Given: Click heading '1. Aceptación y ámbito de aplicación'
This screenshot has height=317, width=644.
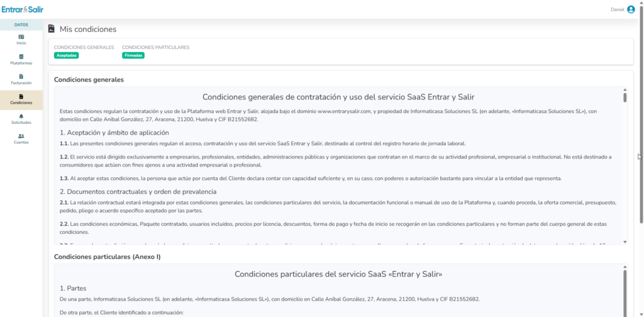Looking at the screenshot, I should coord(114,133).
